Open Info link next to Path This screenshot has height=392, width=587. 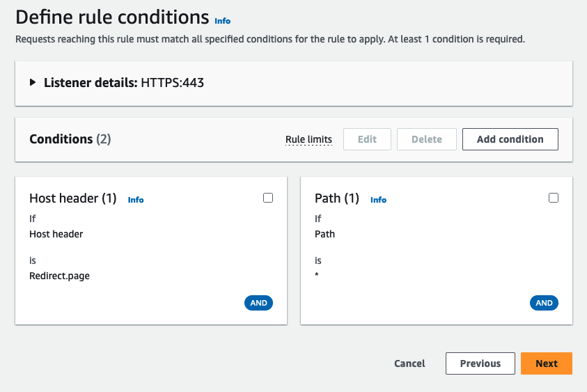378,200
